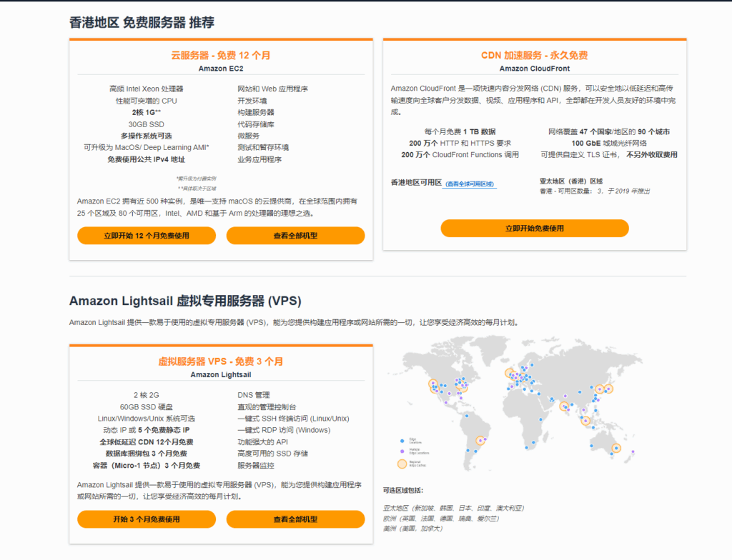
Task: Click the 60GB SSD 硬盘 text
Action: point(146,407)
